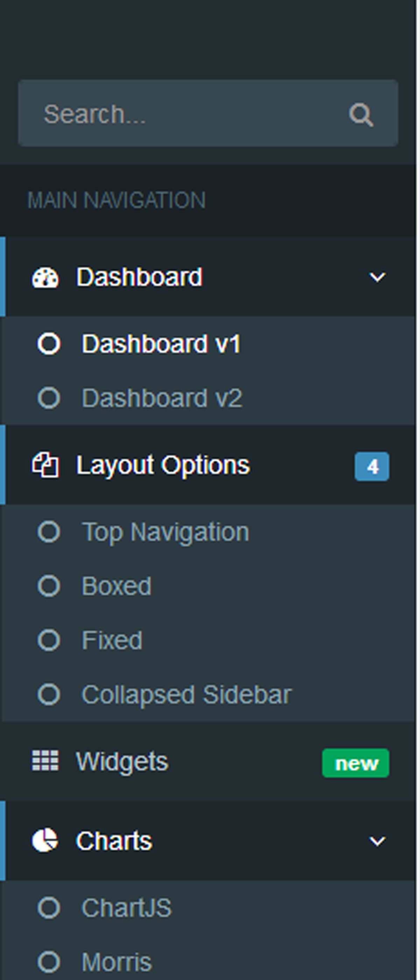The height and width of the screenshot is (980, 420).
Task: Click the circle icon beside Morris
Action: [x=49, y=962]
